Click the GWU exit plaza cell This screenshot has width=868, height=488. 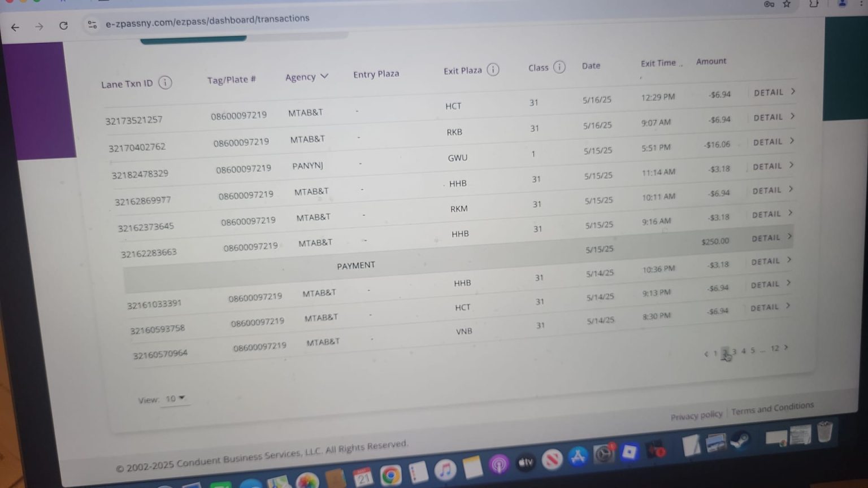tap(458, 158)
